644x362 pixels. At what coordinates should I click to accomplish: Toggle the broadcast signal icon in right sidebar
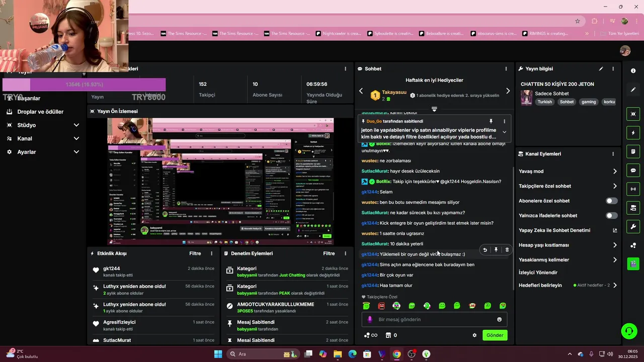point(633,189)
